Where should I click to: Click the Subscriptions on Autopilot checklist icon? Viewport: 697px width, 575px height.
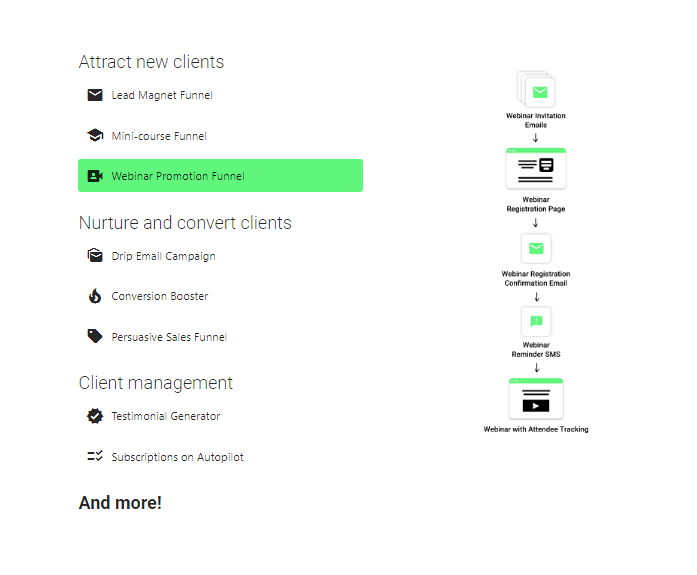[x=95, y=457]
